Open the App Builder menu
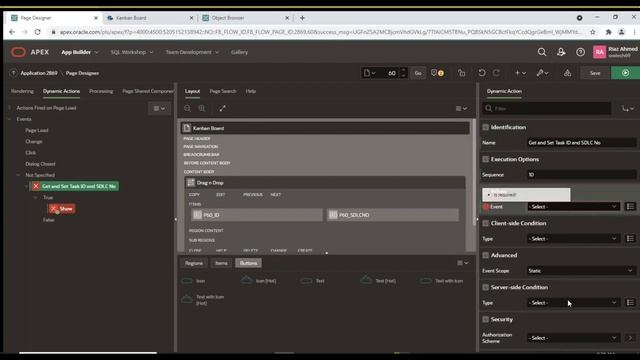640x360 pixels. tap(80, 52)
